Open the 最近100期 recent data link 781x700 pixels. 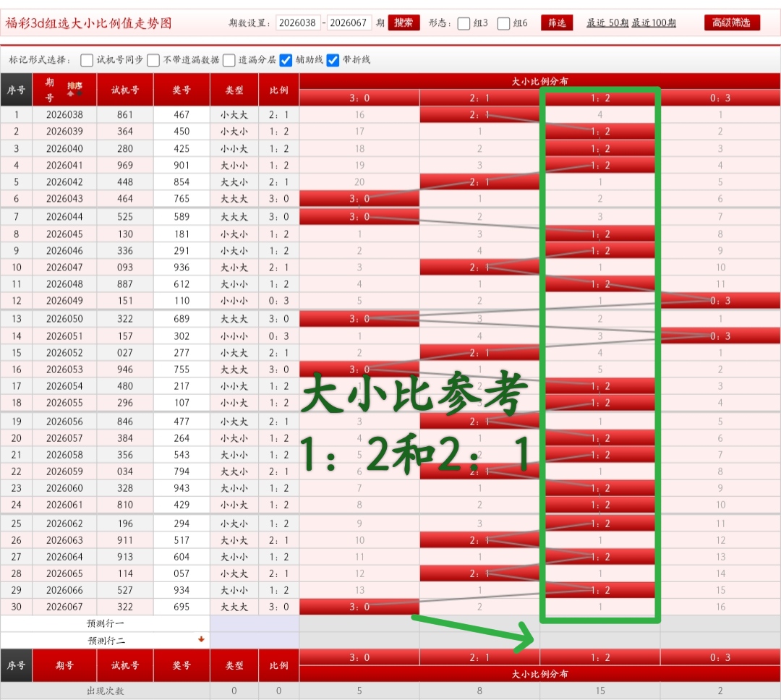(x=652, y=23)
